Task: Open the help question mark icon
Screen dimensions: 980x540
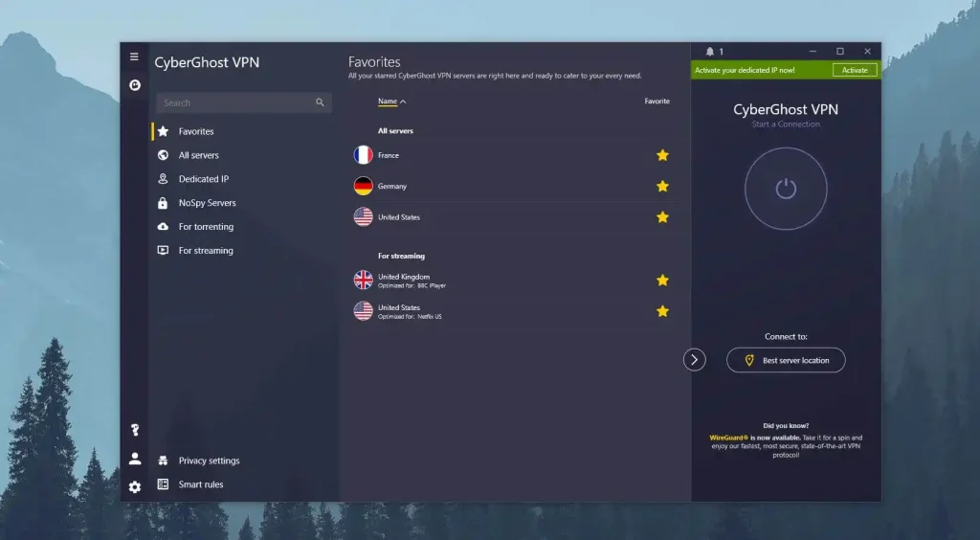Action: pyautogui.click(x=135, y=430)
